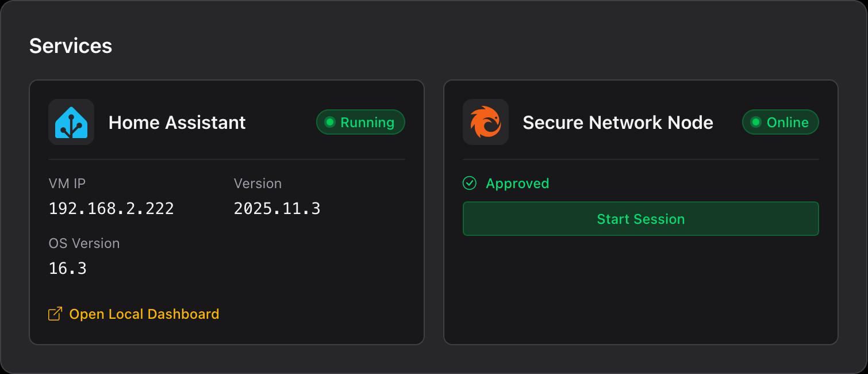Click the green dot in the Running badge
Viewport: 868px width, 374px height.
click(x=330, y=122)
